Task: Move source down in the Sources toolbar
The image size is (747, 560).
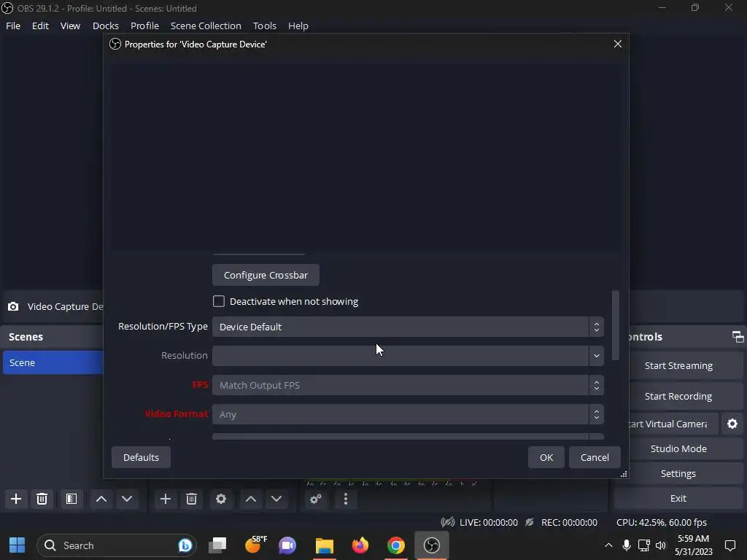Action: coord(276,499)
